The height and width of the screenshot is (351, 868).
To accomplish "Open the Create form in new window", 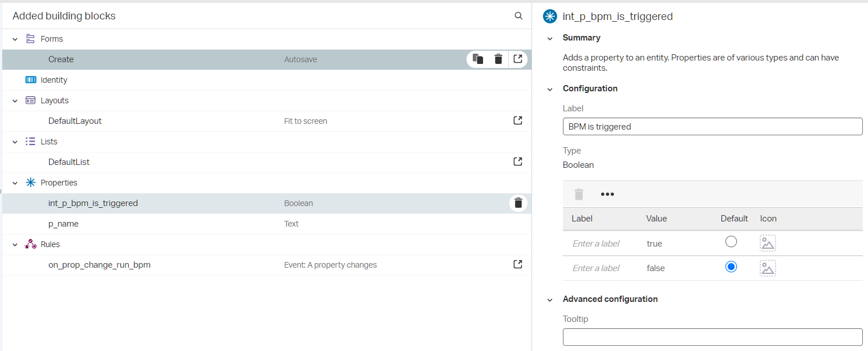I will (x=518, y=59).
